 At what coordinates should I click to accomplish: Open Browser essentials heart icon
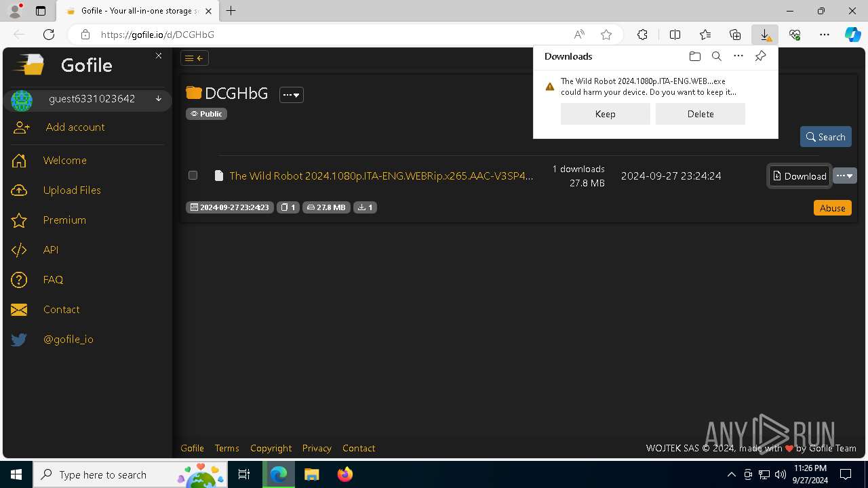795,35
